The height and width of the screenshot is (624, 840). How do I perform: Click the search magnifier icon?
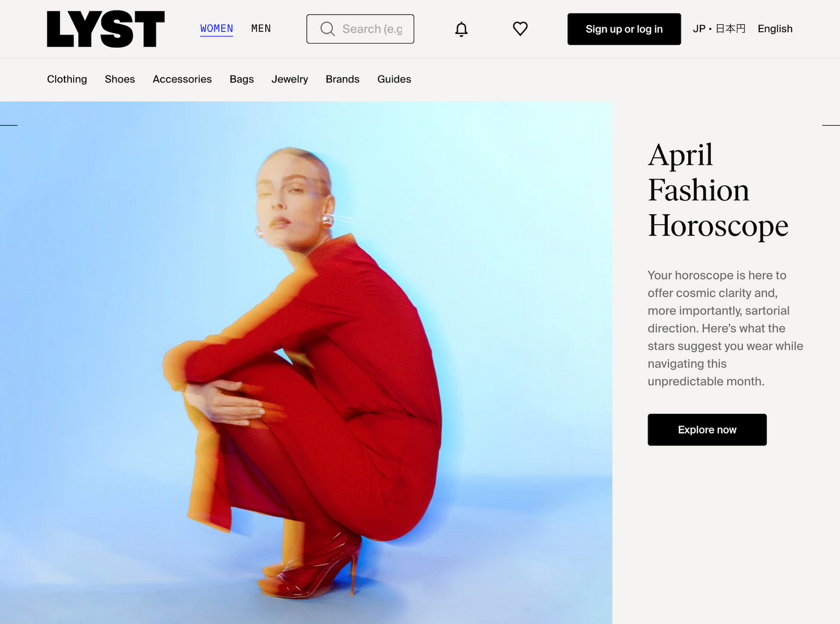[327, 29]
